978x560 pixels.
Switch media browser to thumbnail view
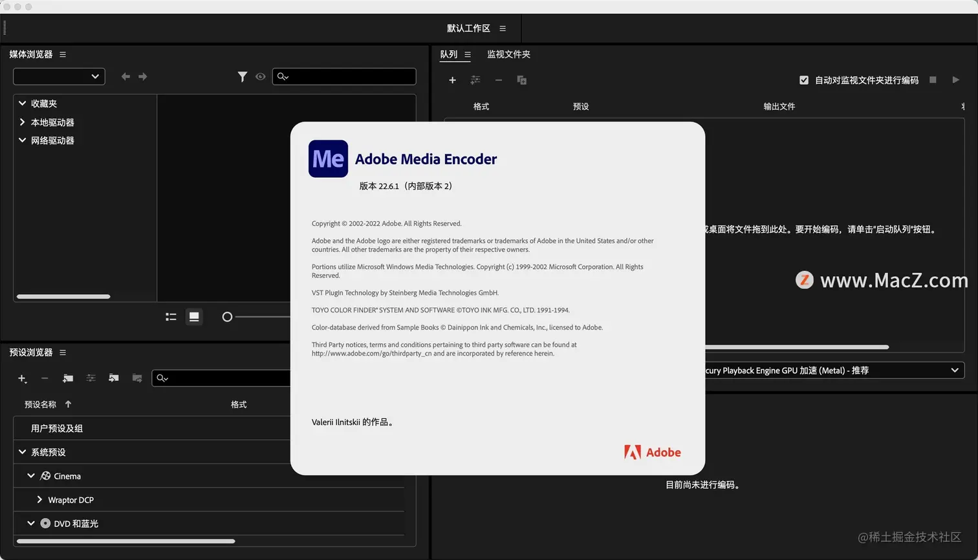pyautogui.click(x=194, y=317)
